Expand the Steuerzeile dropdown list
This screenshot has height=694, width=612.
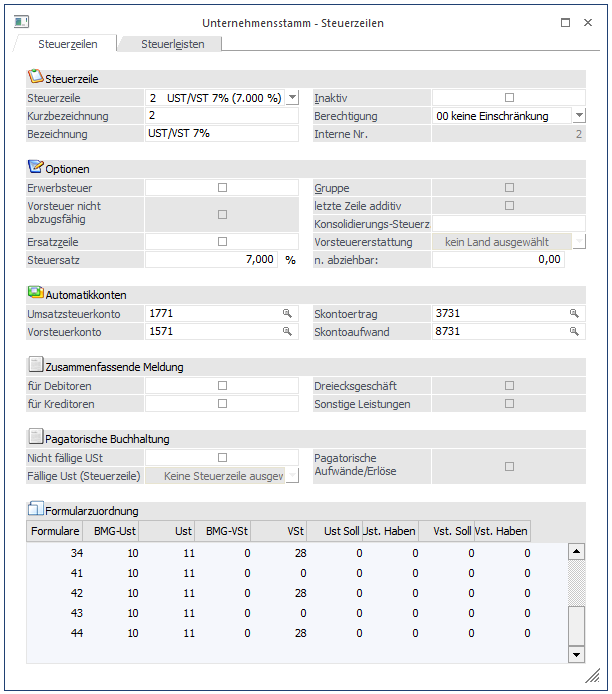point(292,98)
